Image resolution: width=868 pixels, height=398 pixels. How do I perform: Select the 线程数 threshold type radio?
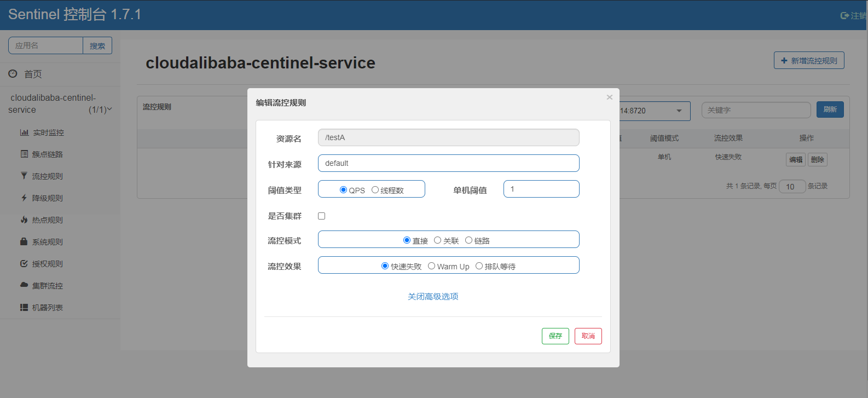(375, 190)
